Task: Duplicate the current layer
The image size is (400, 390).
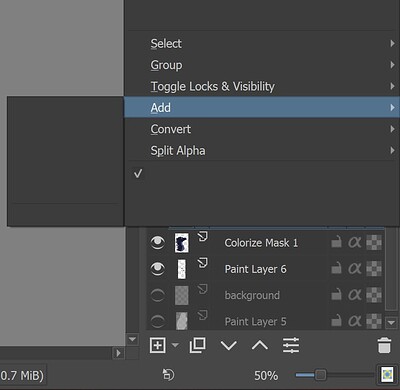Action: coord(197,345)
